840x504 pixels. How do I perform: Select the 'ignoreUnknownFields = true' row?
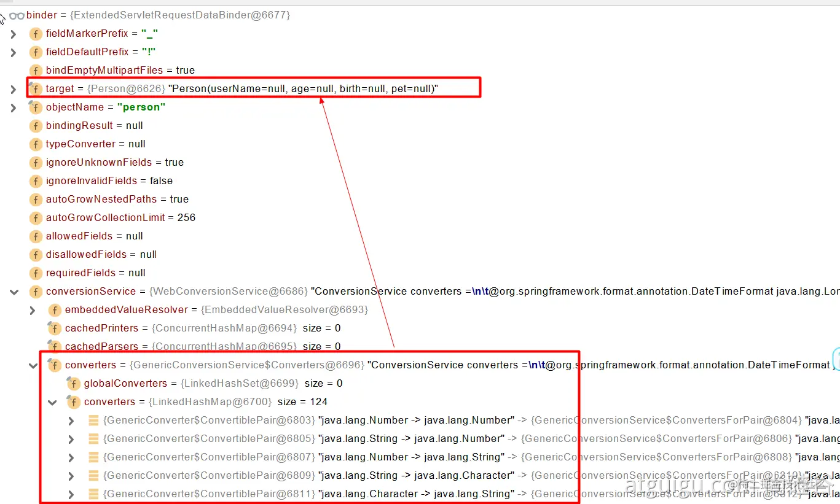coord(115,163)
